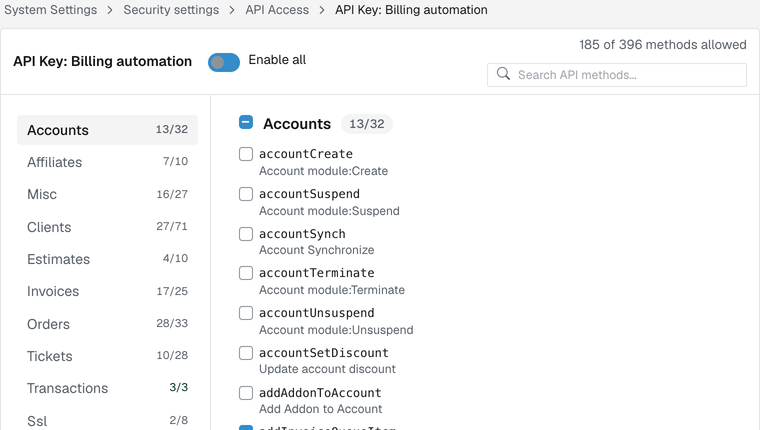Viewport: 760px width, 430px height.
Task: Click the addAddonToAccount method name
Action: tap(320, 393)
